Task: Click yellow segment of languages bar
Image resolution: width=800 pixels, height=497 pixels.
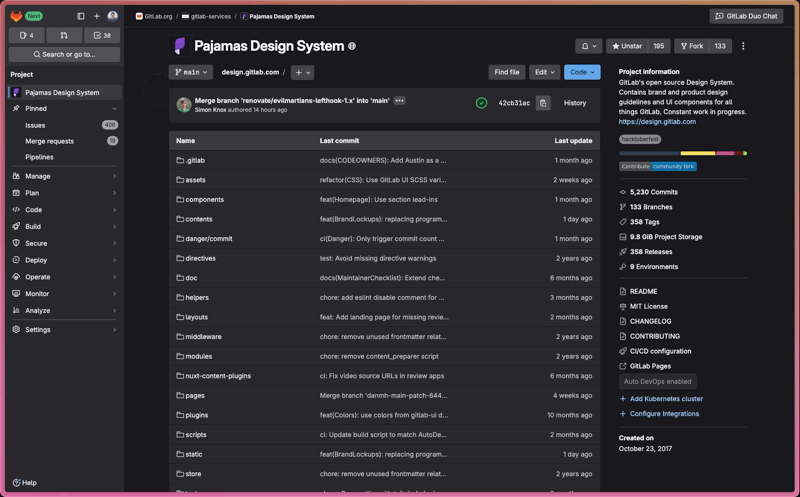Action: pyautogui.click(x=698, y=153)
